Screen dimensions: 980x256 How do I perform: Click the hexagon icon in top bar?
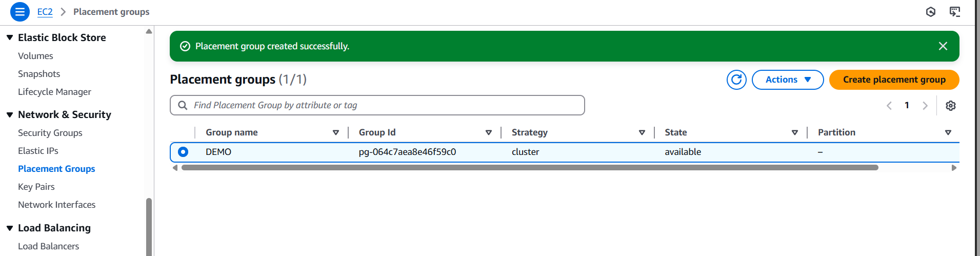click(931, 11)
